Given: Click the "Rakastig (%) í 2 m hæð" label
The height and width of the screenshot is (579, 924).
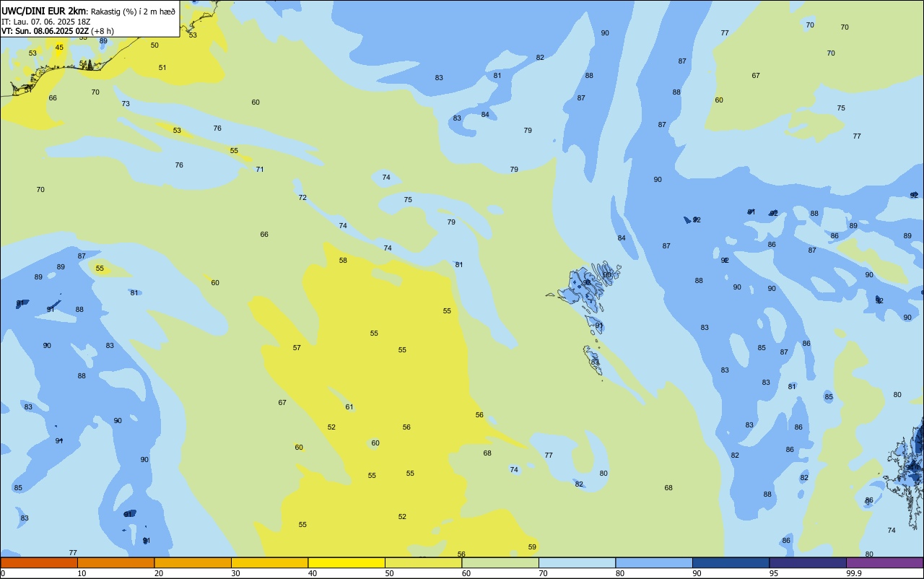Looking at the screenshot, I should point(132,11).
